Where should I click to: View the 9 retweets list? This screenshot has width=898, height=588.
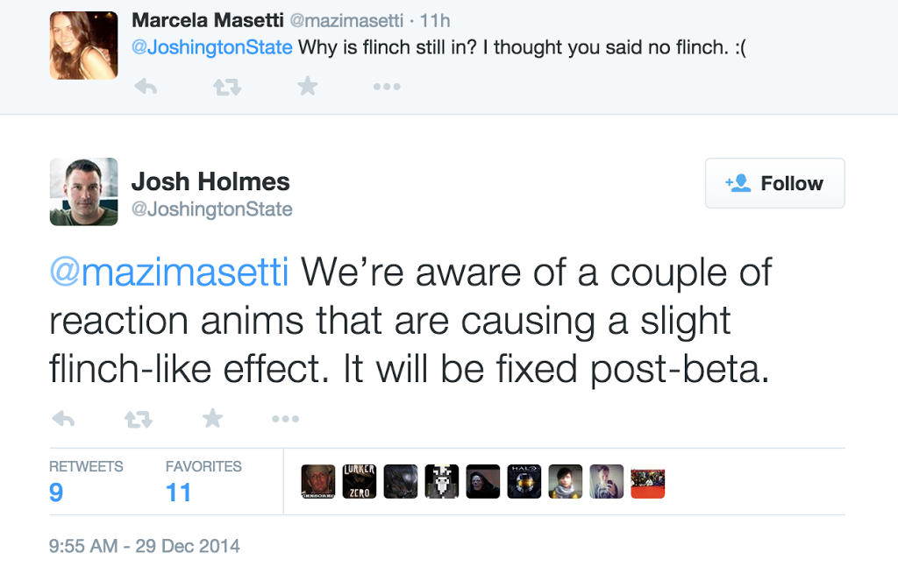click(56, 492)
